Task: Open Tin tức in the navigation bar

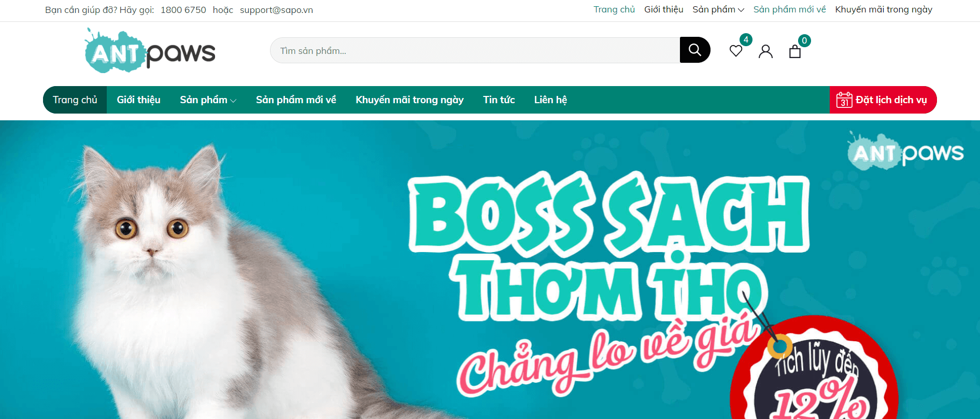Action: coord(499,100)
